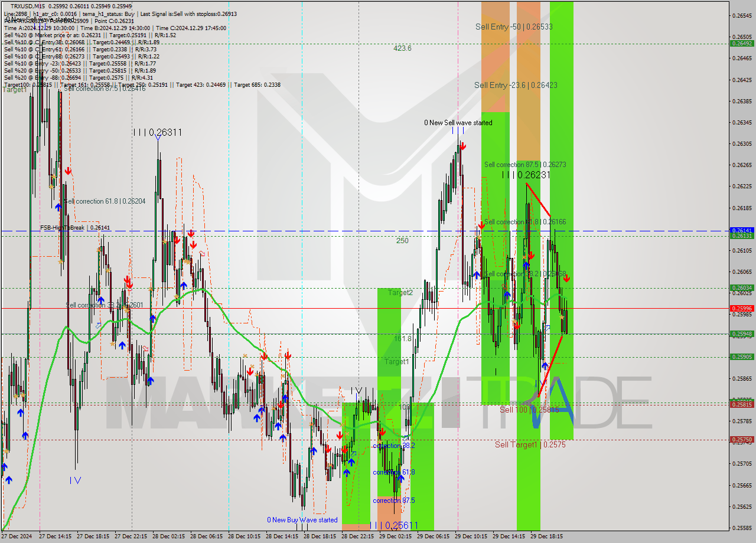The image size is (756, 543).
Task: Click the '28 Dec 10:15' time label
Action: 244,537
